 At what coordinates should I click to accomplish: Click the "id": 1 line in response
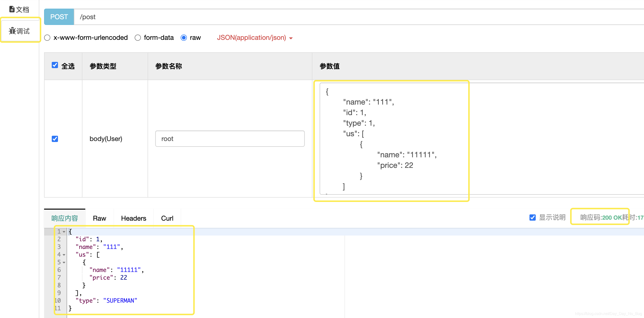tap(89, 239)
